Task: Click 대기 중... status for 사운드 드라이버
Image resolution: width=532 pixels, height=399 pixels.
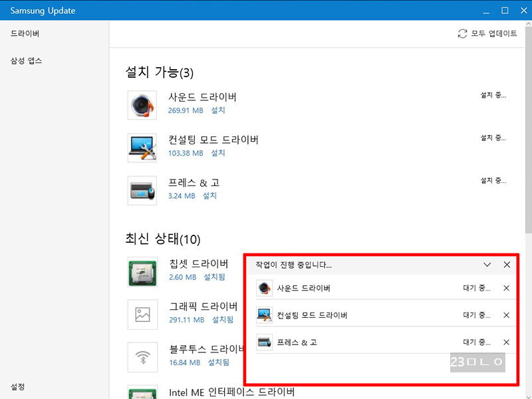Action: [477, 288]
